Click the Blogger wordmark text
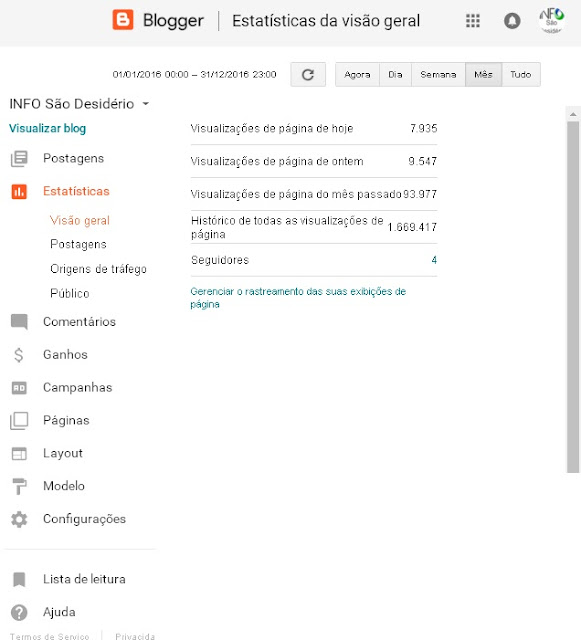581x640 pixels. (x=173, y=21)
